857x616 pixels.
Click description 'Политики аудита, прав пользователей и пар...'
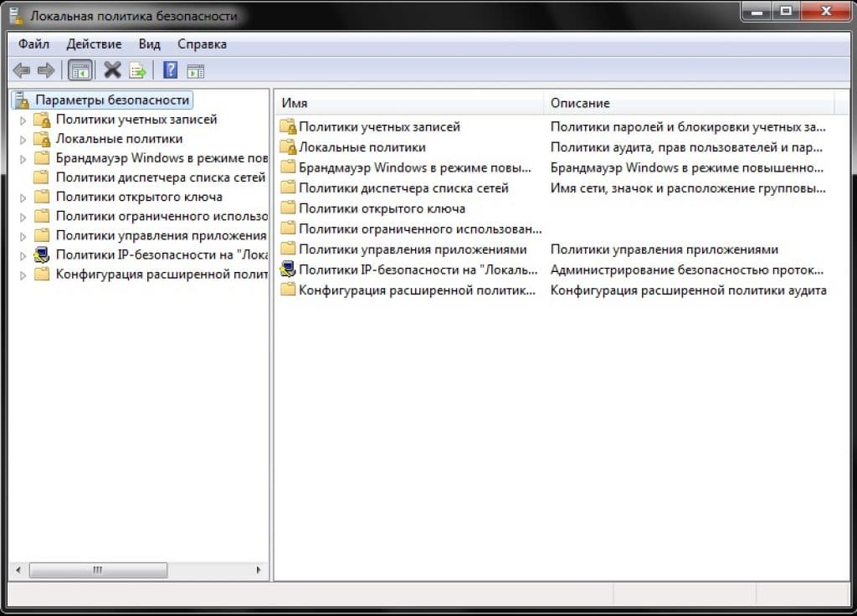[x=686, y=147]
